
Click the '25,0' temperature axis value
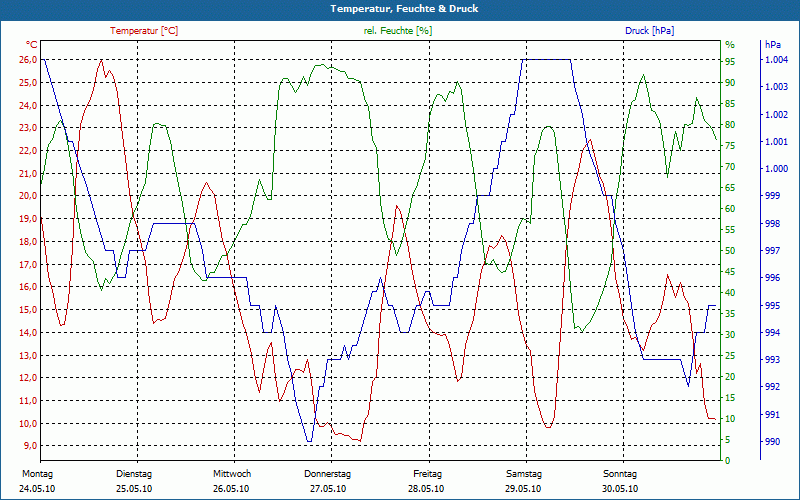[x=28, y=83]
